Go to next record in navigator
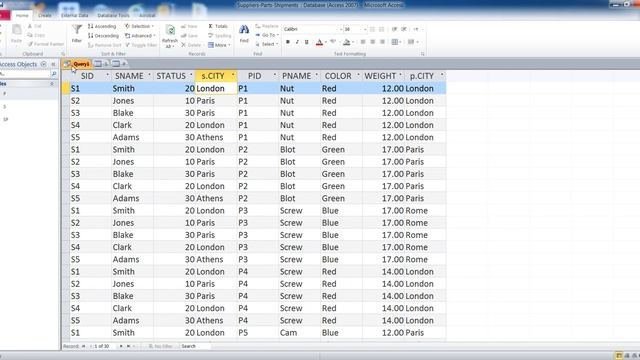The image size is (640, 360). (x=121, y=346)
